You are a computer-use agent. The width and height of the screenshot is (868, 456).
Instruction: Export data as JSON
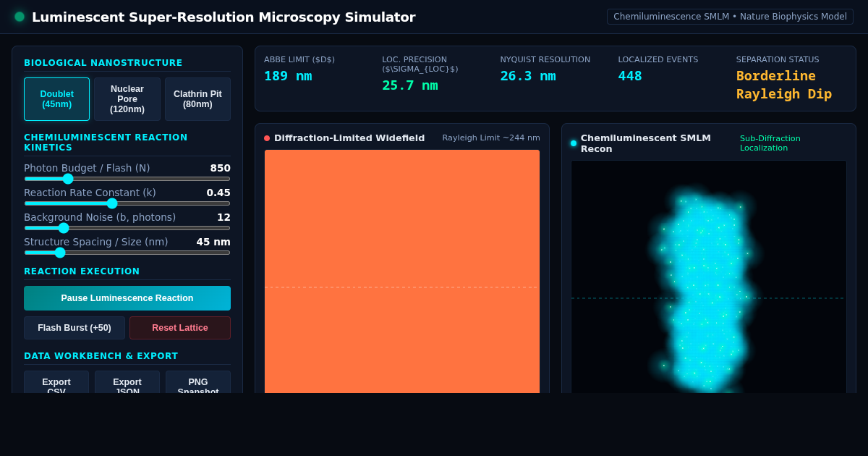(x=127, y=382)
